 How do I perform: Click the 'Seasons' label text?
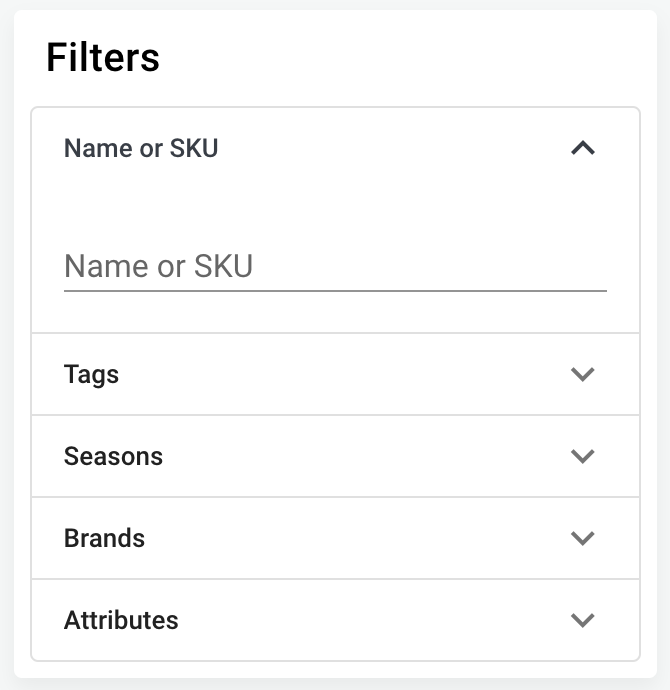tap(113, 456)
